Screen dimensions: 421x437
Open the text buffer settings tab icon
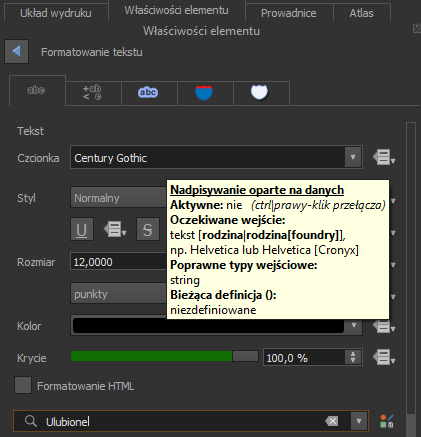tap(148, 92)
